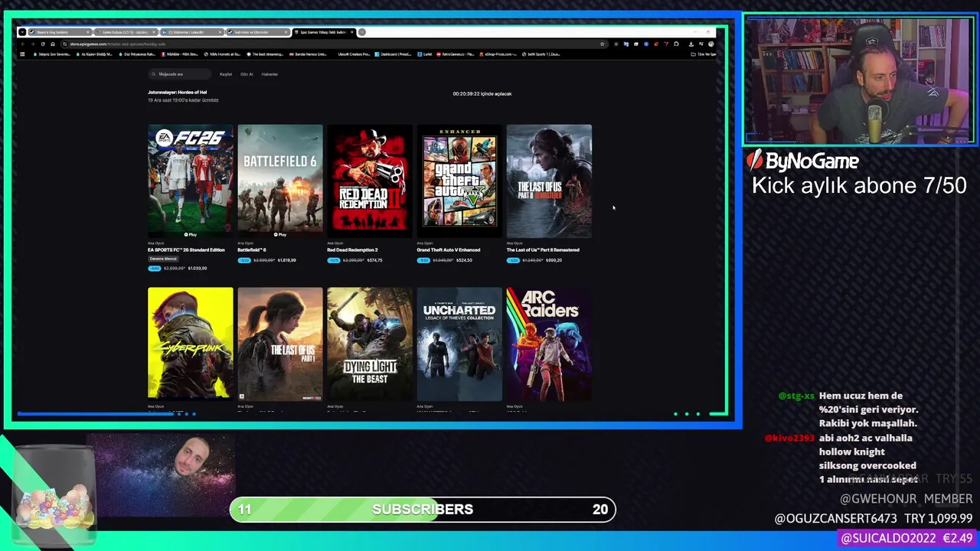The width and height of the screenshot is (980, 551).
Task: Click the discount badge under Red Dead Redemption 2
Action: click(334, 260)
